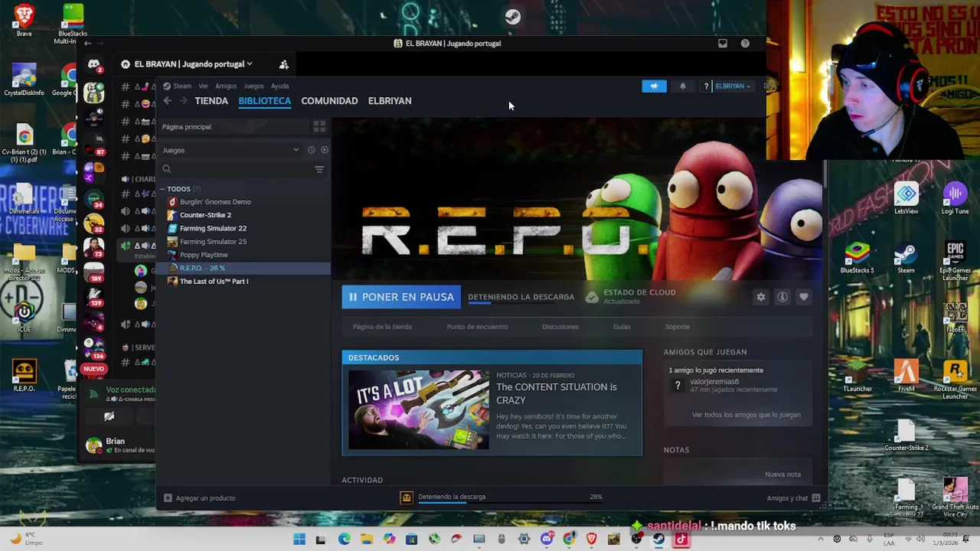980x551 pixels.
Task: Click Ver todos los amigos que juegan
Action: click(746, 415)
